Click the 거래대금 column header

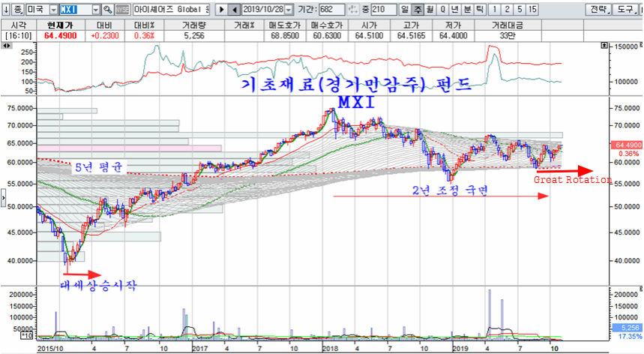click(x=508, y=25)
